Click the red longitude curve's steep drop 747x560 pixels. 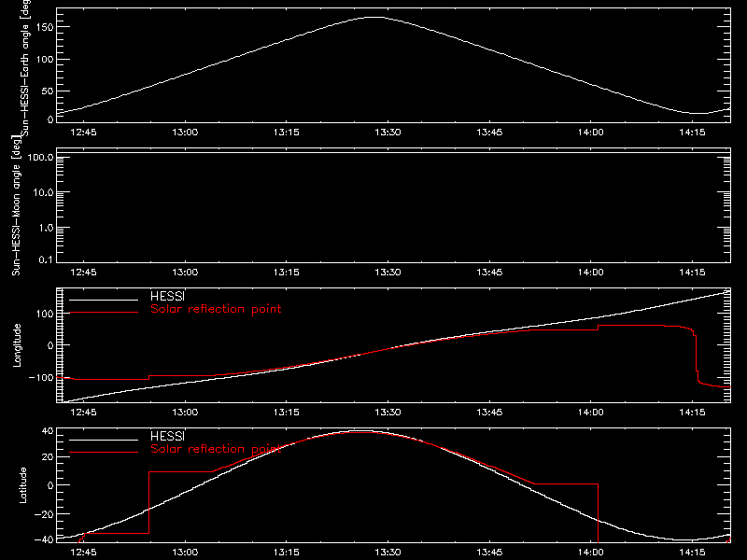[x=696, y=355]
